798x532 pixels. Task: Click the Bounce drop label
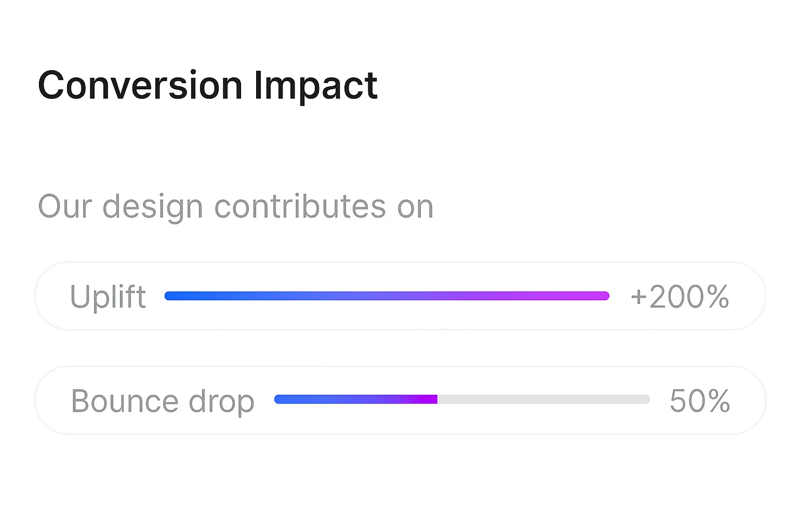(x=163, y=402)
